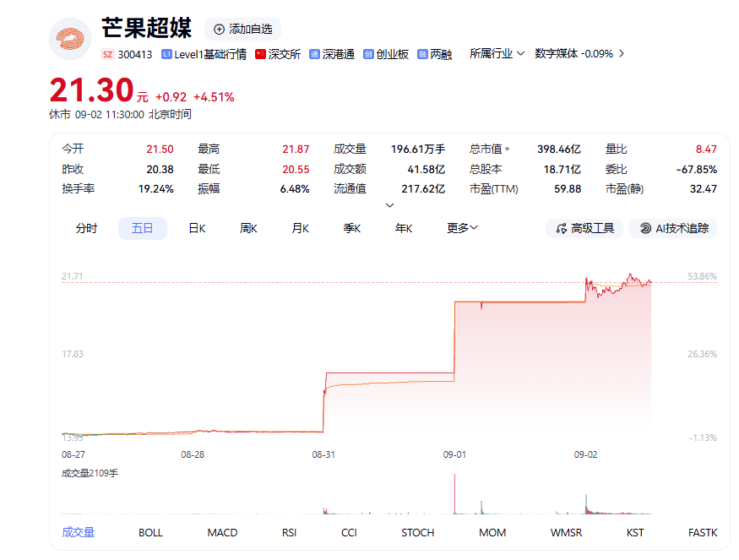Click the Level1基础行情 badge icon
Screen dimensions: 739x560
166,54
